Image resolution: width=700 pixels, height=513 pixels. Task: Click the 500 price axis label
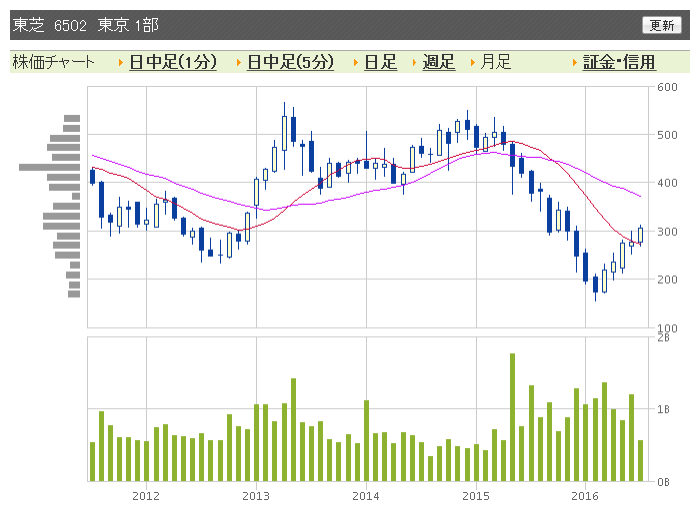click(x=667, y=135)
